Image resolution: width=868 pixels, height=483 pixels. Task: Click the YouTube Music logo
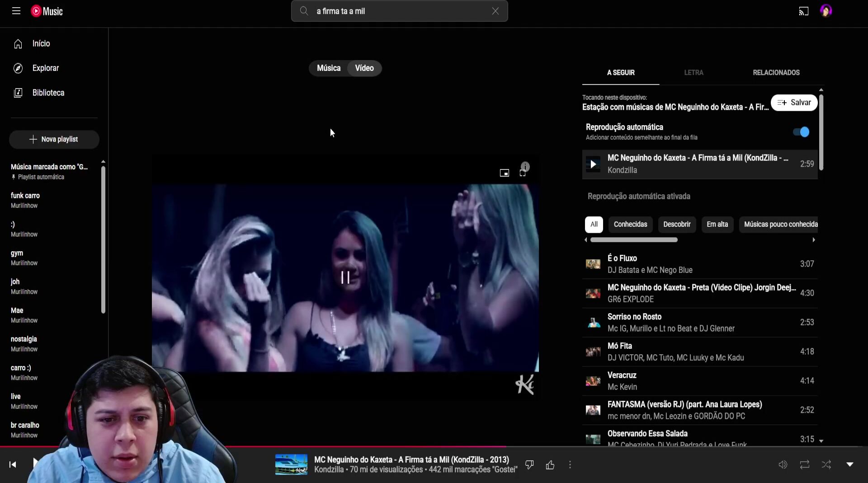point(47,11)
